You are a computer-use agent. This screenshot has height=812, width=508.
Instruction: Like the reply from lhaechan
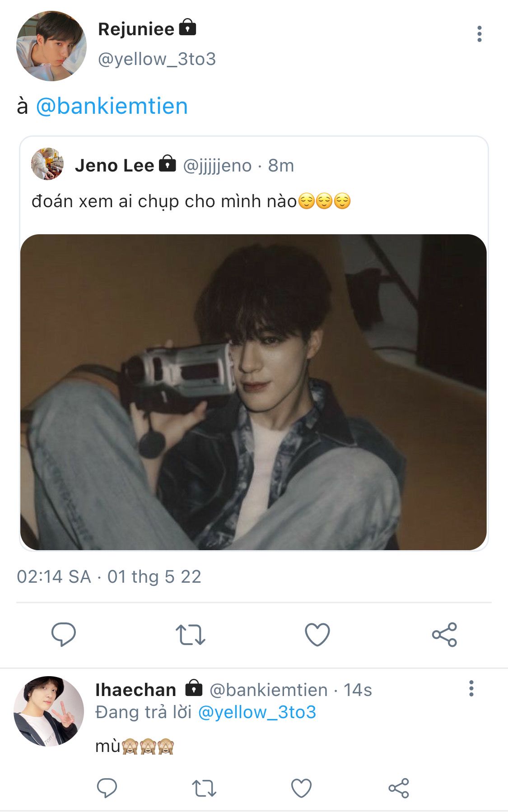301,788
